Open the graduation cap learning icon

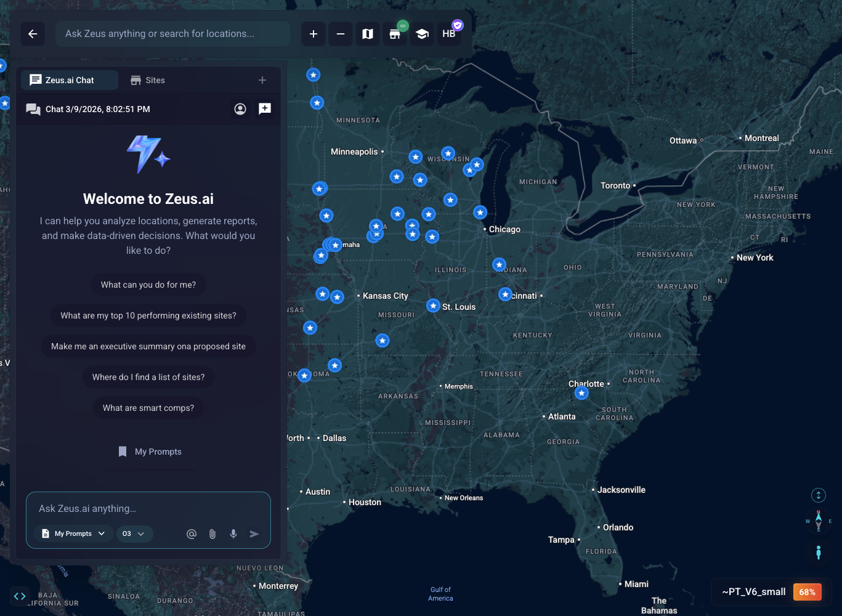tap(422, 34)
